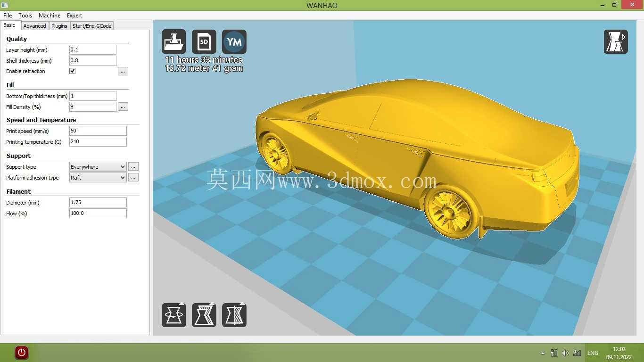Select the Scale model tool
This screenshot has height=362, width=644.
pyautogui.click(x=204, y=315)
